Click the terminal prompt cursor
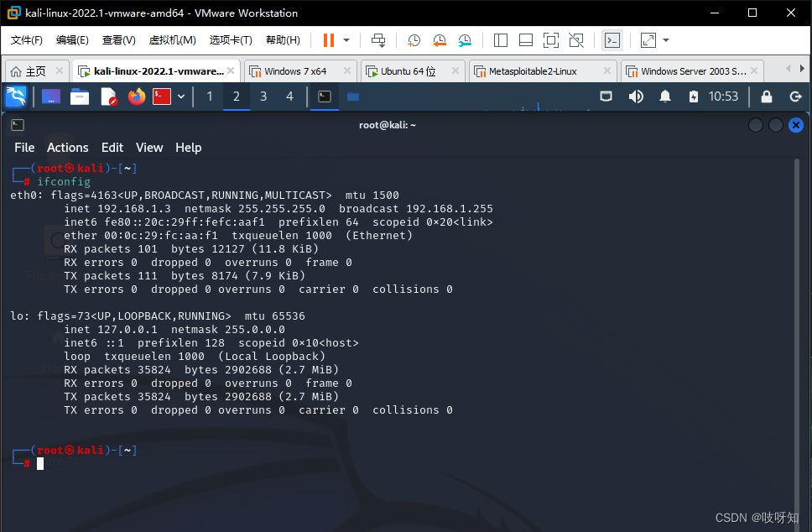Viewport: 812px width, 532px height. coord(40,464)
